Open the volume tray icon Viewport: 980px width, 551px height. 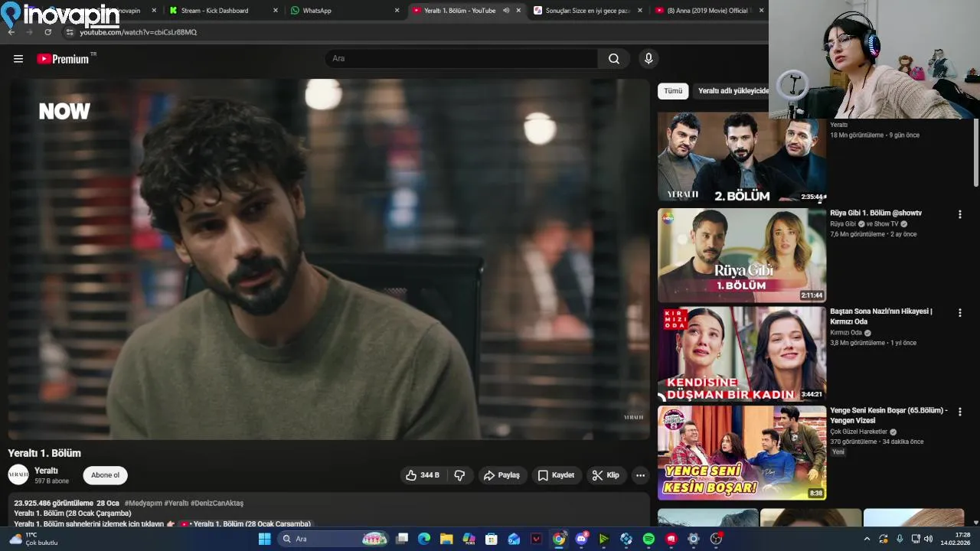[x=928, y=539]
